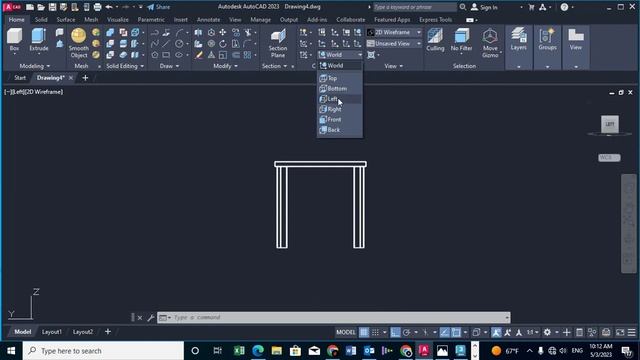Click the Windows taskbar search box
The image size is (640, 360).
pyautogui.click(x=103, y=351)
